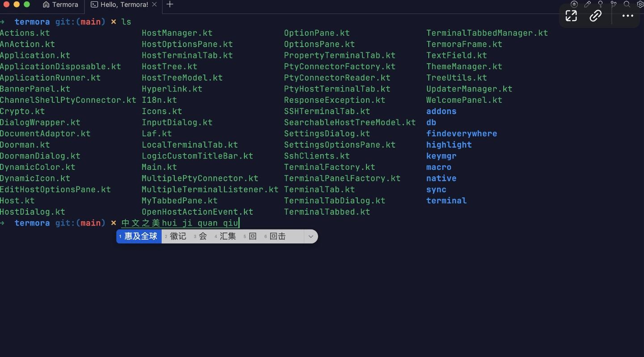The image size is (644, 357).
Task: Click the macro directory name
Action: pos(439,167)
